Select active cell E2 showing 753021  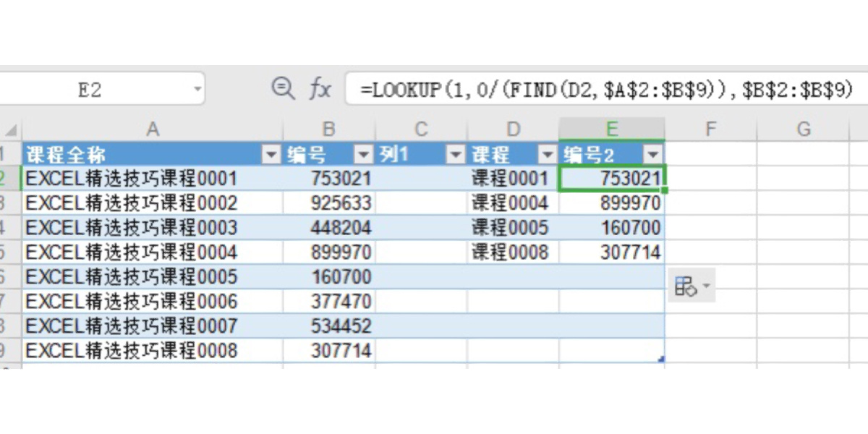(x=612, y=178)
